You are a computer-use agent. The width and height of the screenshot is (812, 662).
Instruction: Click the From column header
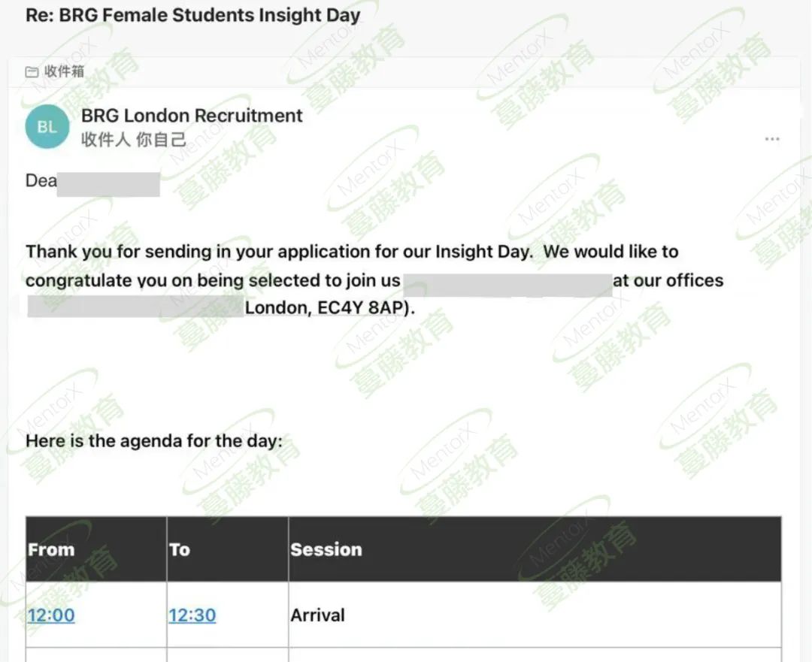[x=51, y=549]
